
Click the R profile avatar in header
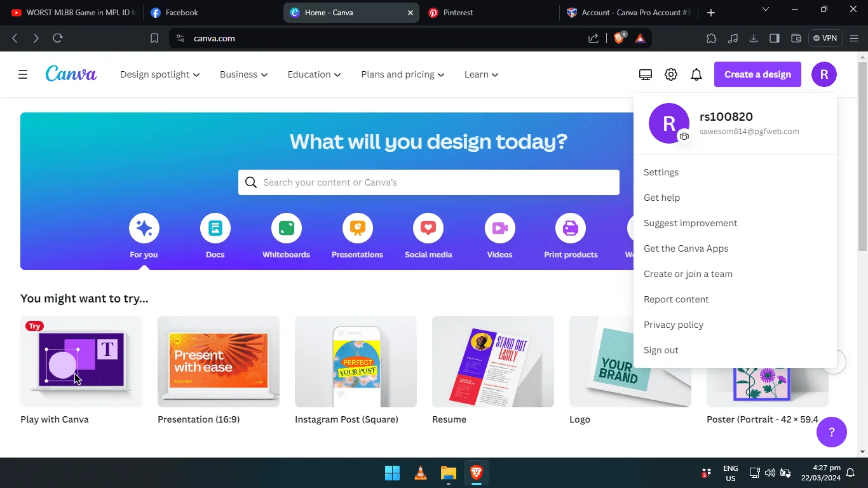[824, 74]
